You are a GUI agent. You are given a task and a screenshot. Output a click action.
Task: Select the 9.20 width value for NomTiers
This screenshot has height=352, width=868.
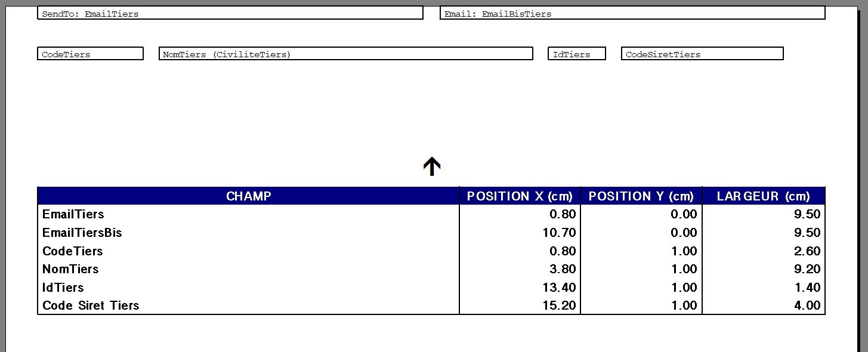[807, 269]
